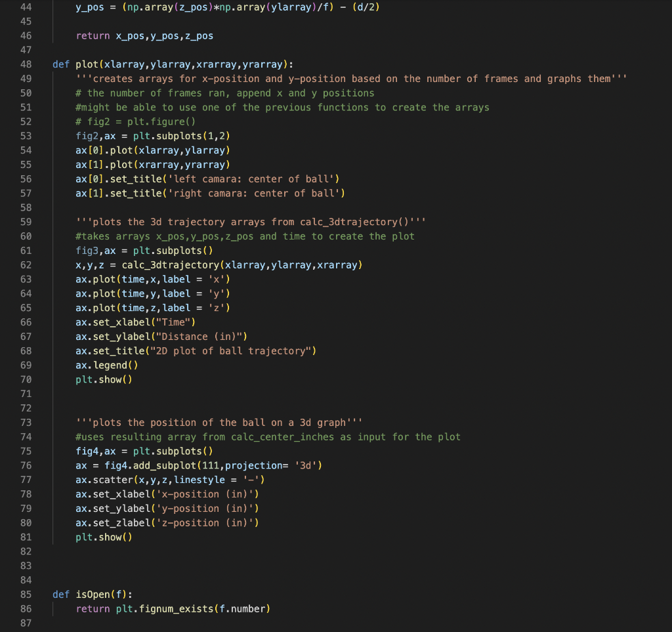Click the 'z-position (in)' label string
Image resolution: width=672 pixels, height=632 pixels.
tap(205, 523)
